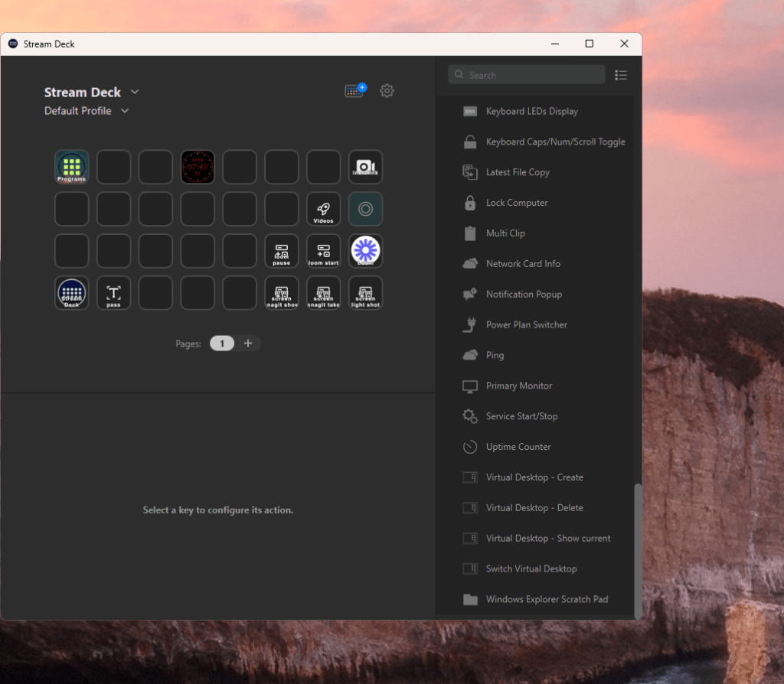Viewport: 784px width, 684px height.
Task: Select page 1 in the Pages selector
Action: [222, 344]
